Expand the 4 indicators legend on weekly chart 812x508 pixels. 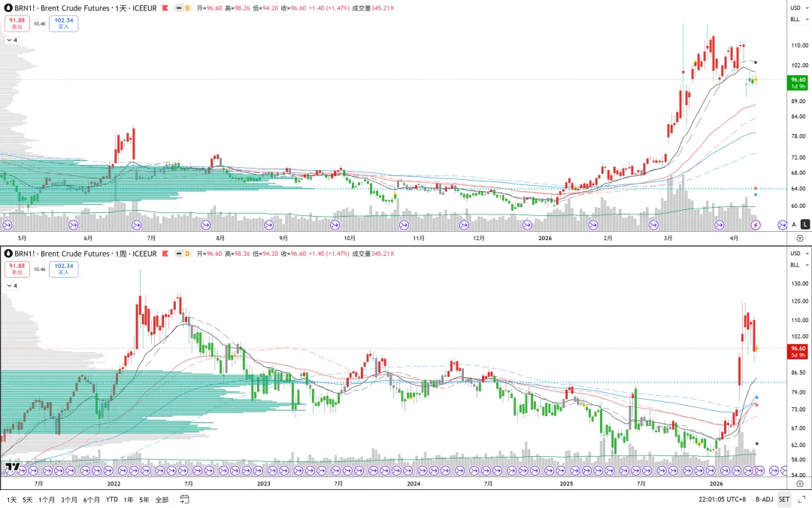point(12,286)
